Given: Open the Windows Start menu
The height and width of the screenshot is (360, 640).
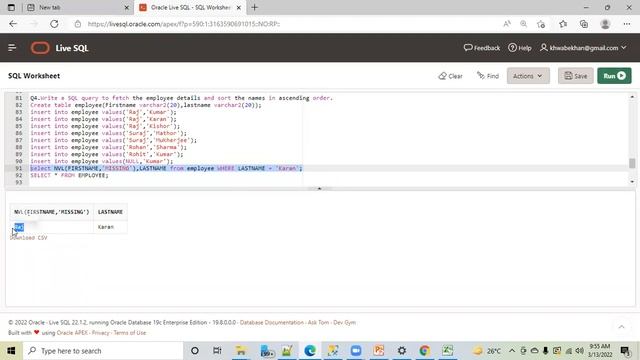Looking at the screenshot, I should 11,351.
